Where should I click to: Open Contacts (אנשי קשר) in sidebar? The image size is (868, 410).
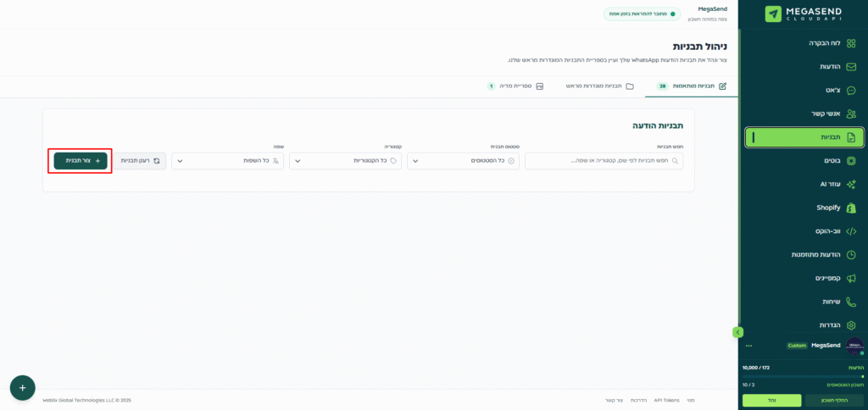851,114
